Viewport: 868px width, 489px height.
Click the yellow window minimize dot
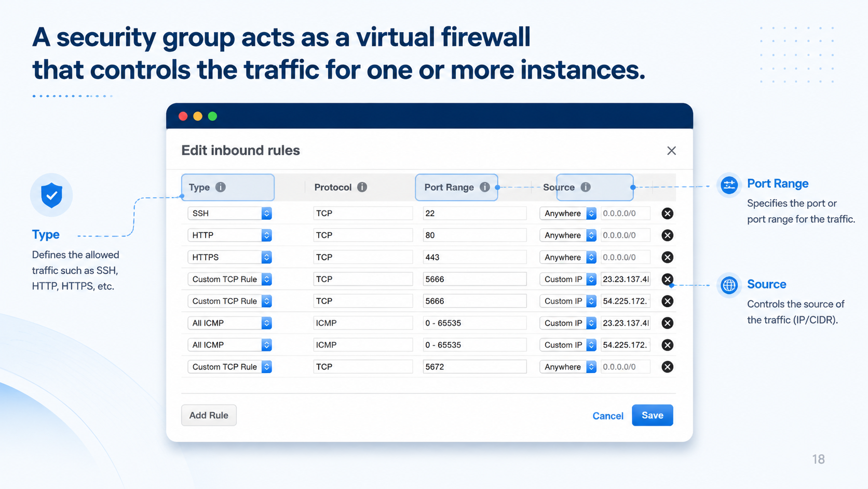(198, 116)
